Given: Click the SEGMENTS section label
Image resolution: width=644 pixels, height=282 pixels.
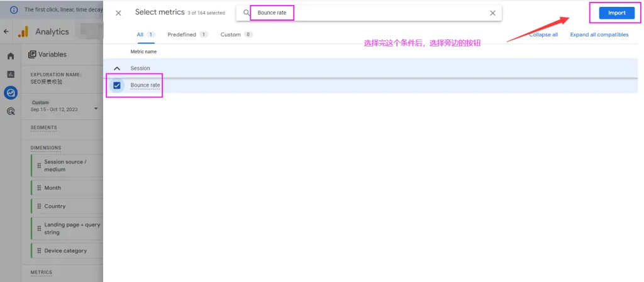Looking at the screenshot, I should pyautogui.click(x=43, y=127).
